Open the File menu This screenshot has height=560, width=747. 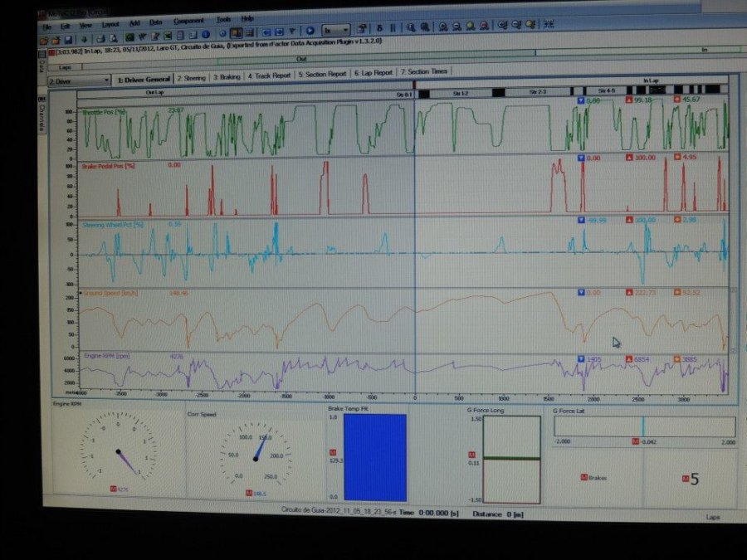point(46,27)
